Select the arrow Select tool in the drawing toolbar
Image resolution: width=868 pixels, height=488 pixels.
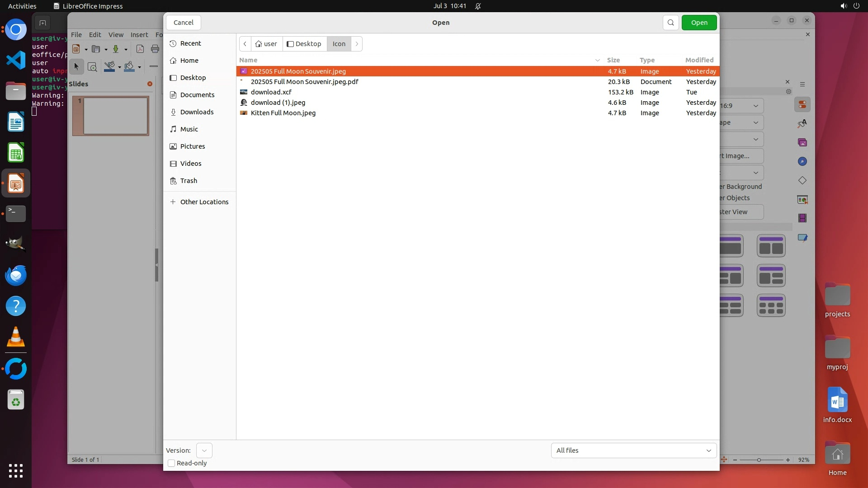76,67
